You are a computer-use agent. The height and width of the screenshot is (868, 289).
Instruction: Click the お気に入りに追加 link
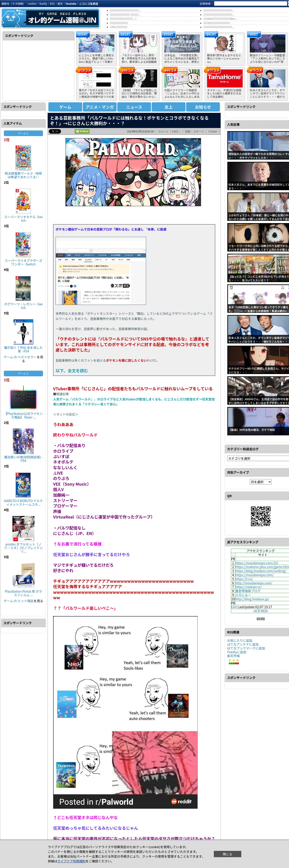click(239, 641)
